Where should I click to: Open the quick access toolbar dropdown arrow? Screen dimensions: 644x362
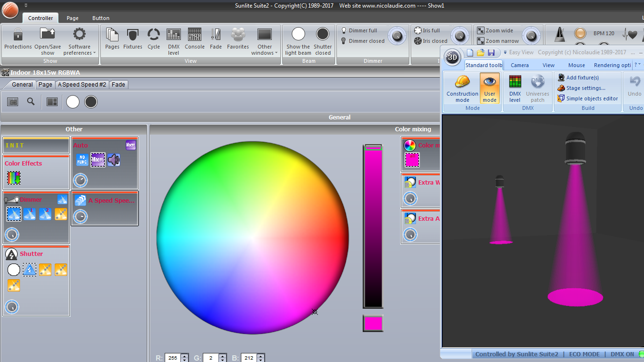pyautogui.click(x=26, y=5)
